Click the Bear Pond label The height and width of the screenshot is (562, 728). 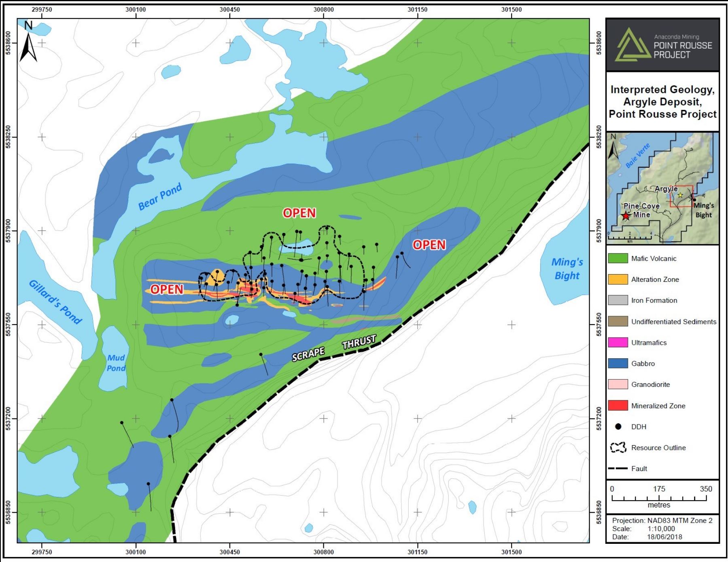tap(160, 197)
